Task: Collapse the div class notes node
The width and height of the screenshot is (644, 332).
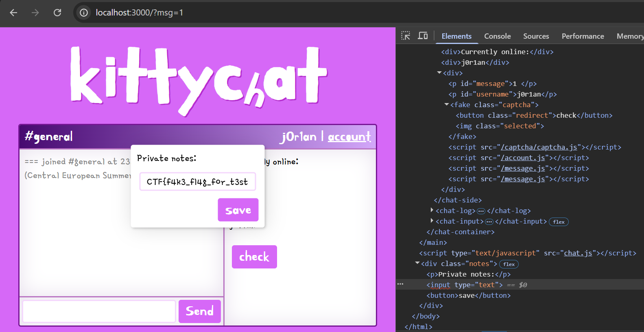Action: pyautogui.click(x=417, y=263)
